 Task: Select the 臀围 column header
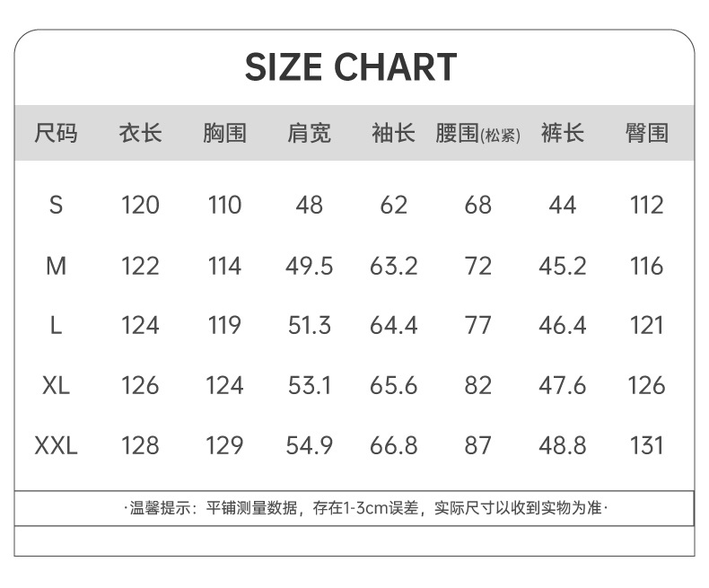coord(647,134)
